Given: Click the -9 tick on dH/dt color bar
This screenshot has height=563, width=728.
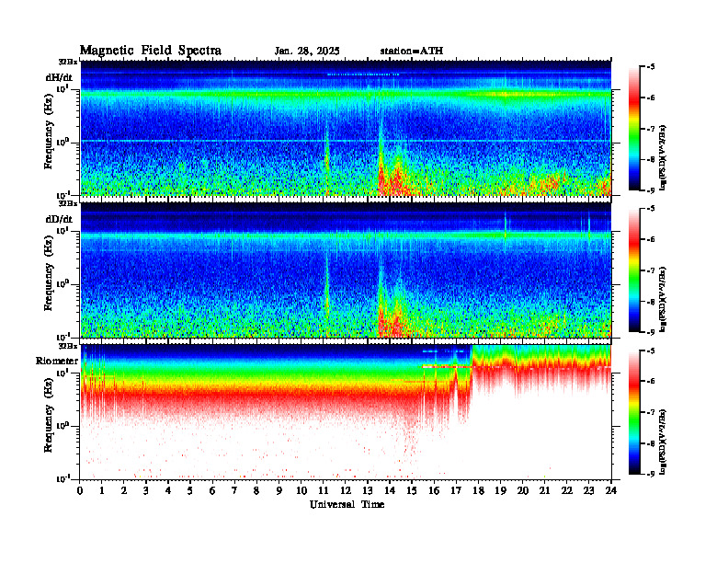Looking at the screenshot, I should pos(651,190).
